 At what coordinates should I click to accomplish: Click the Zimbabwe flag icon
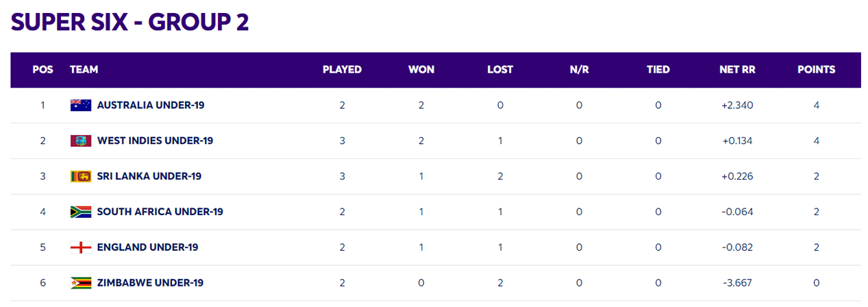point(80,283)
